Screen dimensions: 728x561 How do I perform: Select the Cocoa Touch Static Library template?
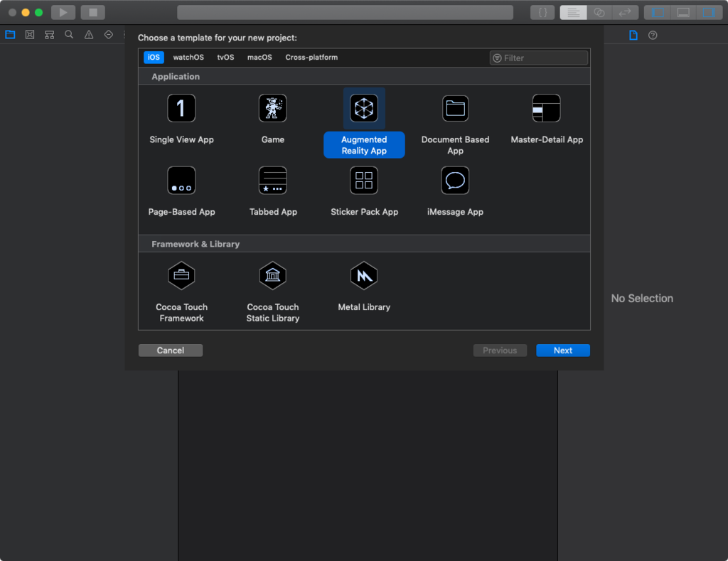click(272, 292)
